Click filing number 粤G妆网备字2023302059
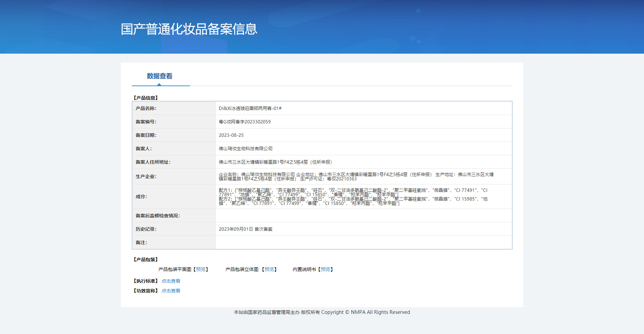 pyautogui.click(x=245, y=122)
